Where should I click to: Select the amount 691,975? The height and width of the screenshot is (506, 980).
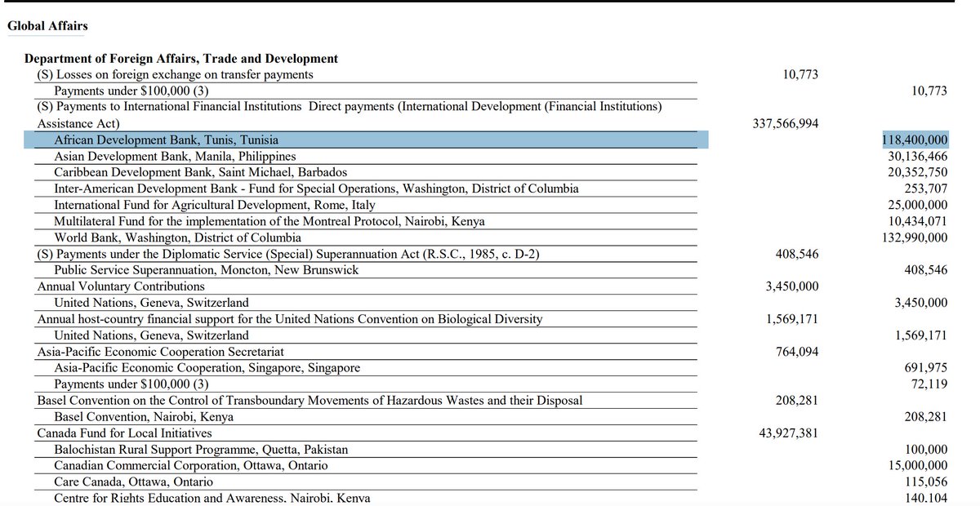tap(925, 368)
